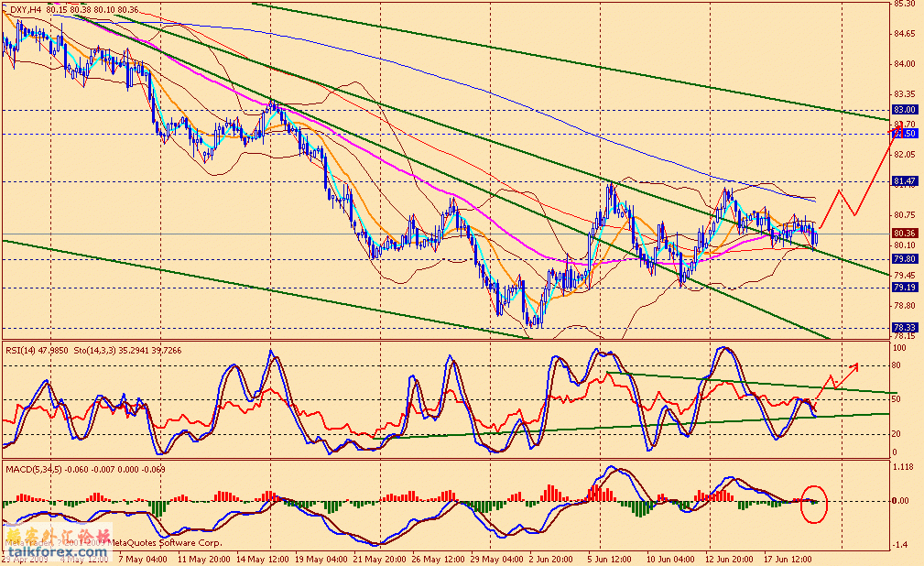Click the 80.36 current price label
This screenshot has width=924, height=566.
click(x=904, y=233)
